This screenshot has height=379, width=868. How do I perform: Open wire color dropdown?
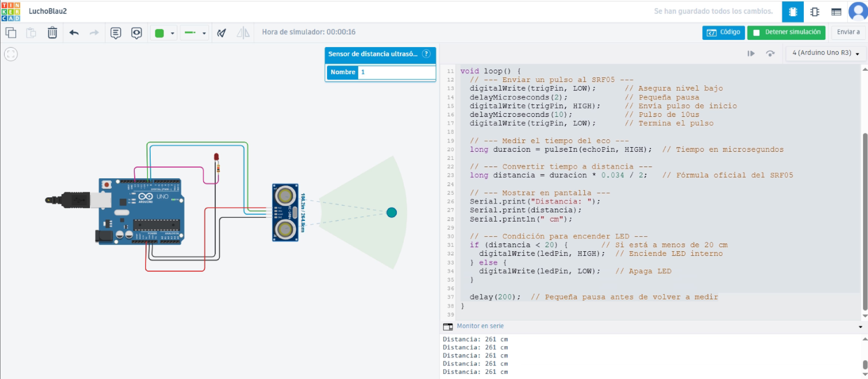[x=173, y=33]
